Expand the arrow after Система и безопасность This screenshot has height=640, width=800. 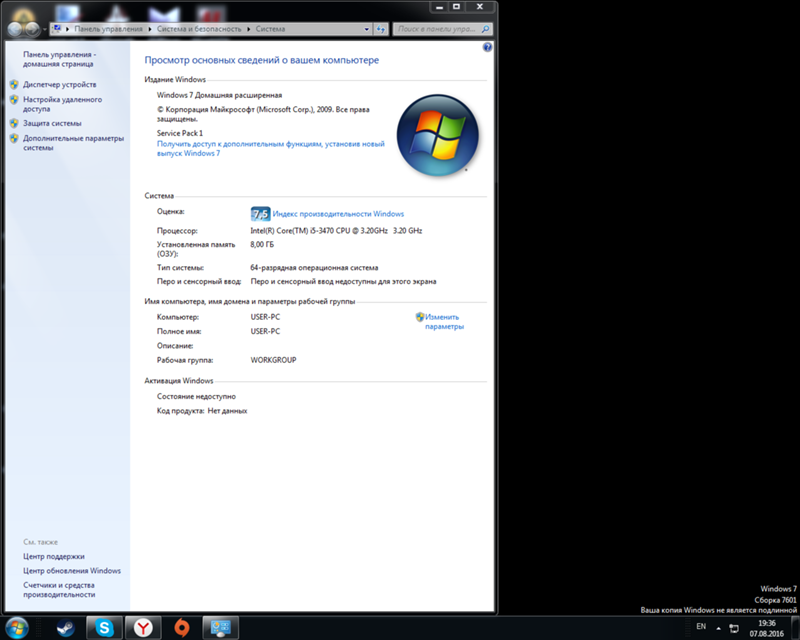pos(248,29)
